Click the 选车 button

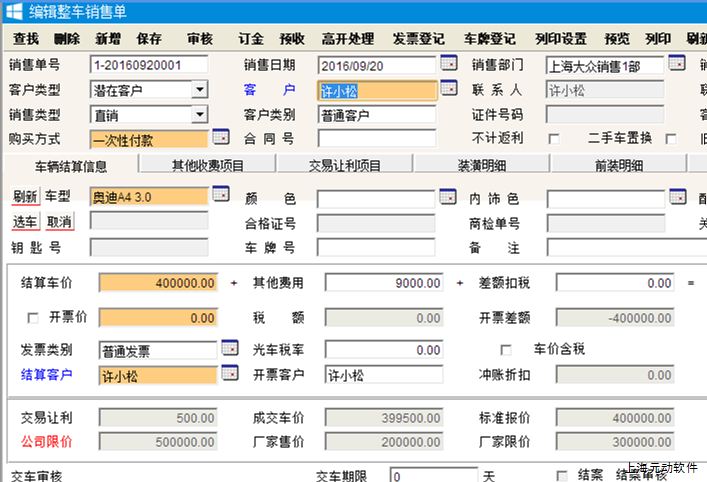coord(25,221)
